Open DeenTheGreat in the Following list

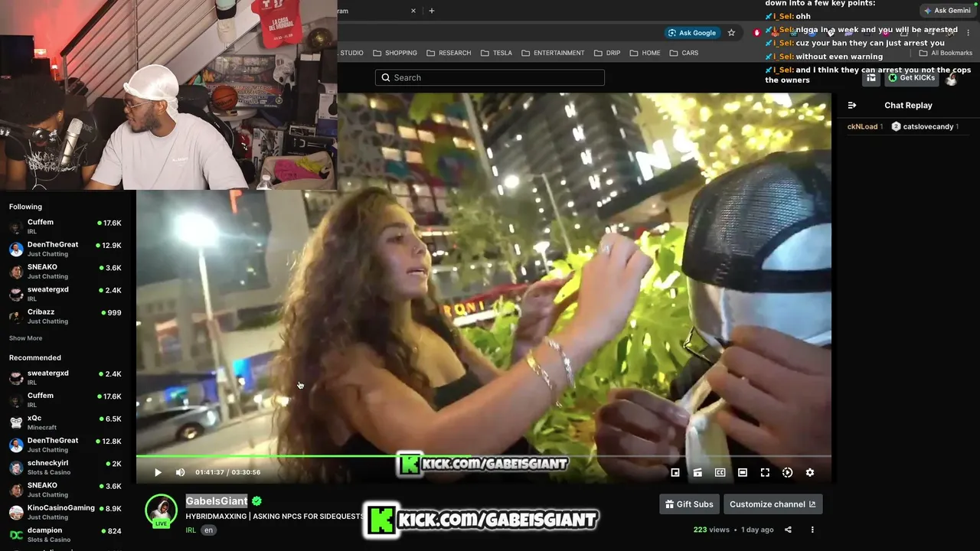point(65,249)
